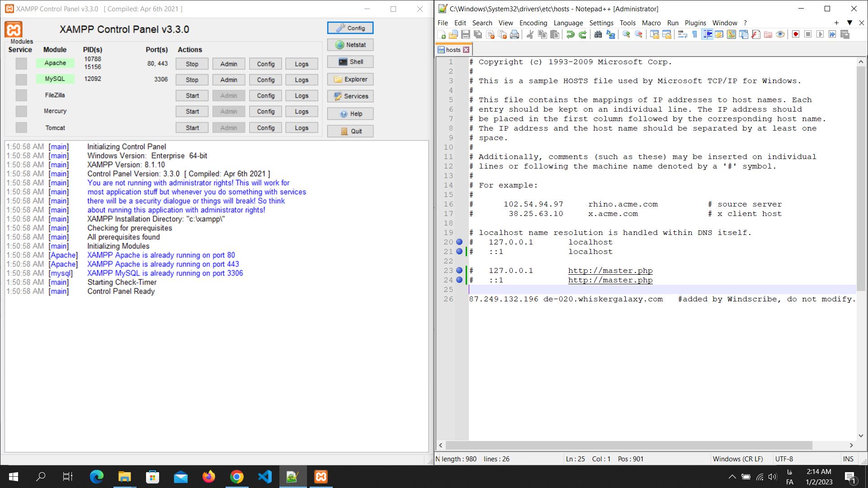This screenshot has height=488, width=868.
Task: Open document list dropdown triangle
Action: click(849, 23)
